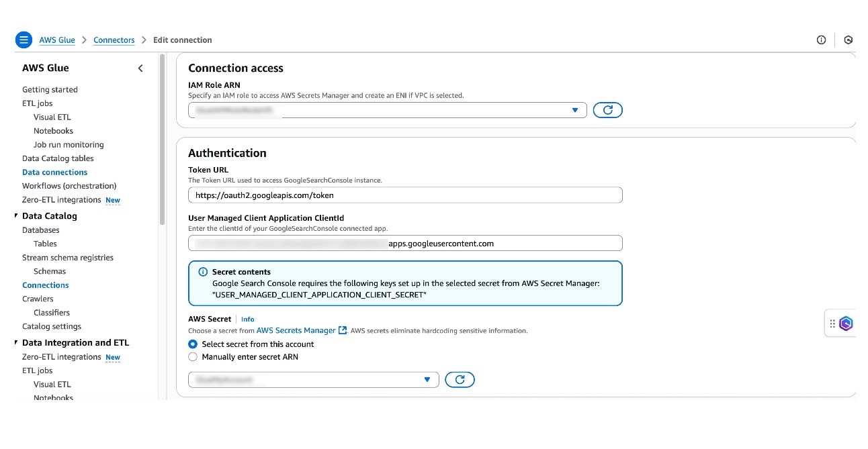Go to Connectors breadcrumb
Viewport: 868px width, 449px height.
point(114,40)
